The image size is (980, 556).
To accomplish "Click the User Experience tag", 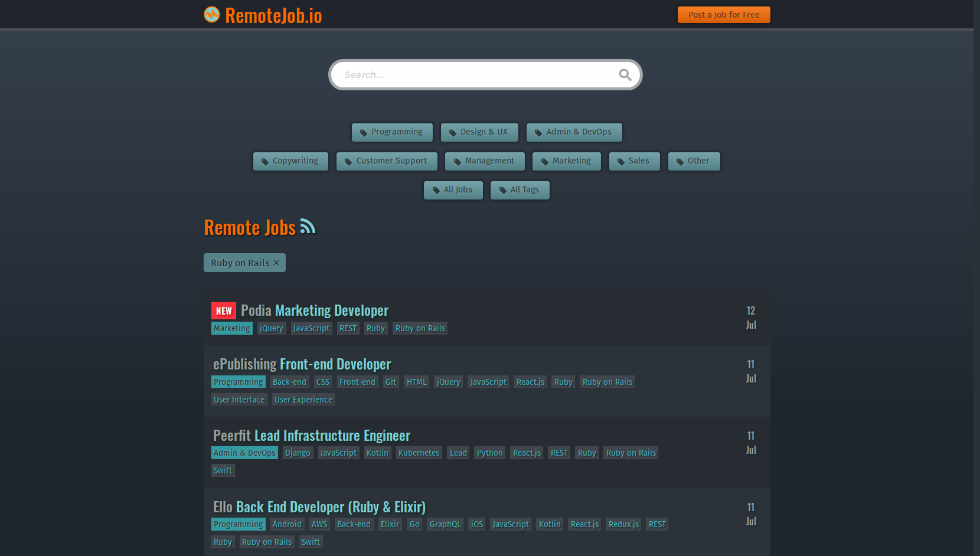I will 303,400.
